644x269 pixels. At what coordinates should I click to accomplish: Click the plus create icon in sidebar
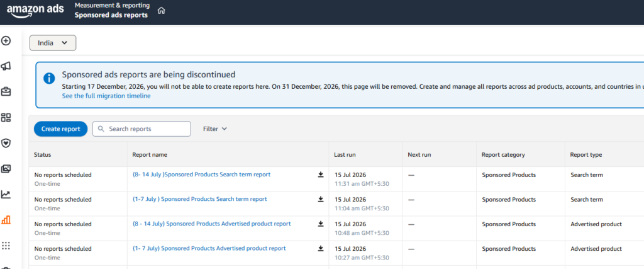(x=6, y=41)
